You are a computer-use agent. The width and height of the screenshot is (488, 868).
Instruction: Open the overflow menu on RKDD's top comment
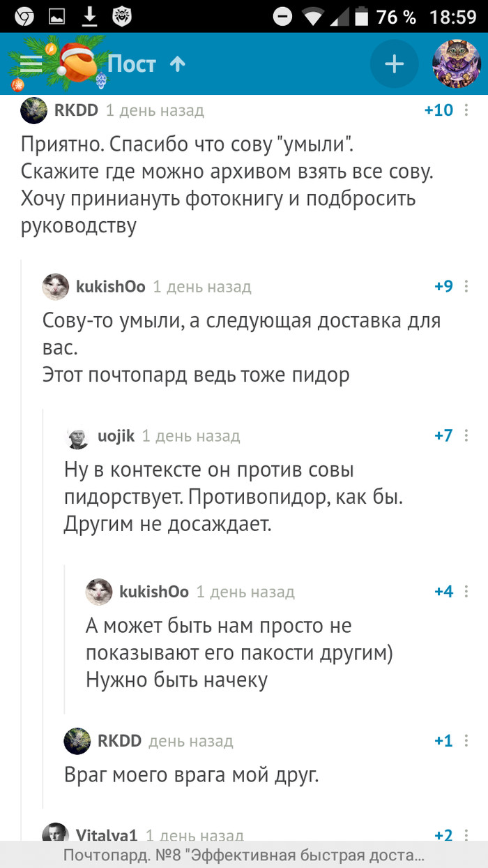[x=466, y=110]
